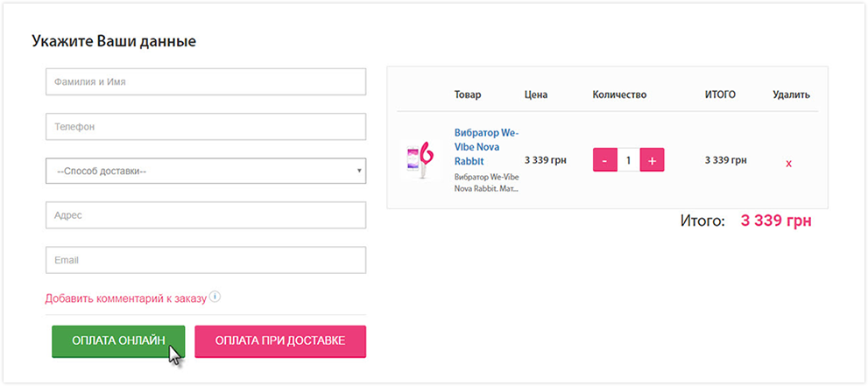Click the info icon beside the comment link
The height and width of the screenshot is (386, 868).
(x=215, y=297)
